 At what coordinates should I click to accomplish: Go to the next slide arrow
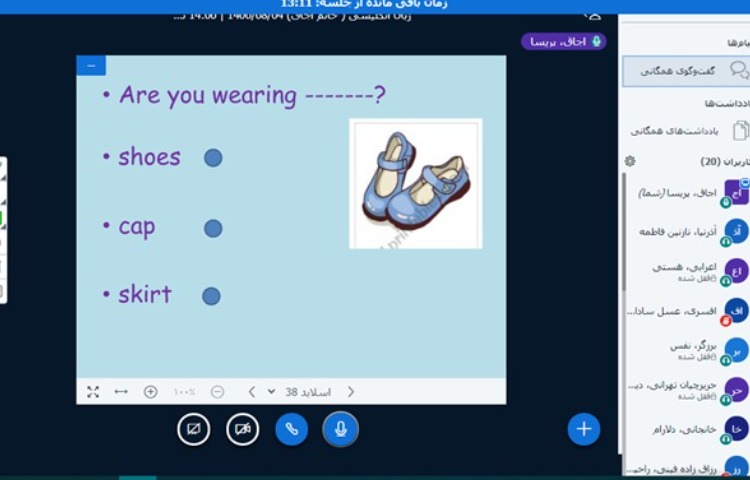(x=251, y=392)
